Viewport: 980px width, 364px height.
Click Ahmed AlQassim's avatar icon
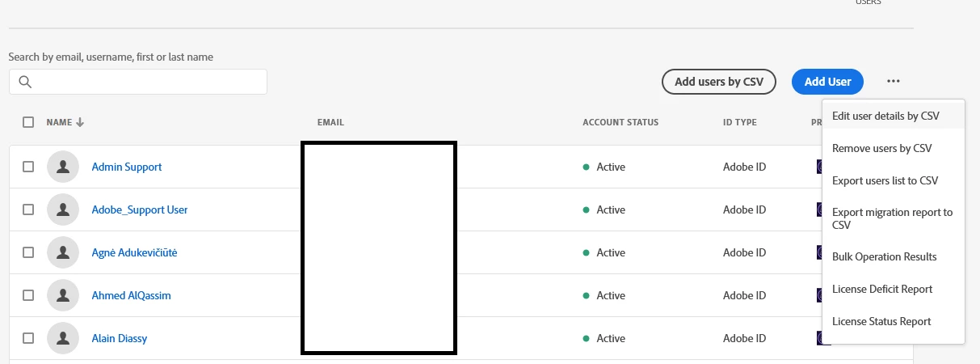[x=63, y=295]
